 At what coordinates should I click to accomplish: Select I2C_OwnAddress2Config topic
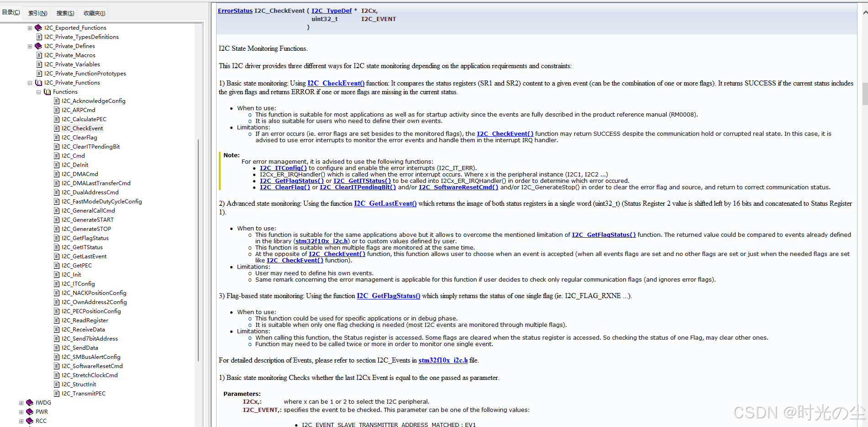pyautogui.click(x=94, y=302)
